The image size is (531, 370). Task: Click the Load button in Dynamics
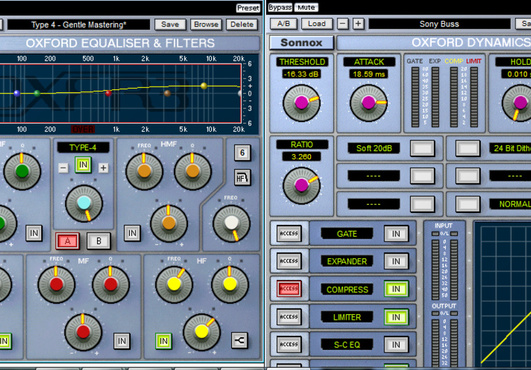coord(317,24)
